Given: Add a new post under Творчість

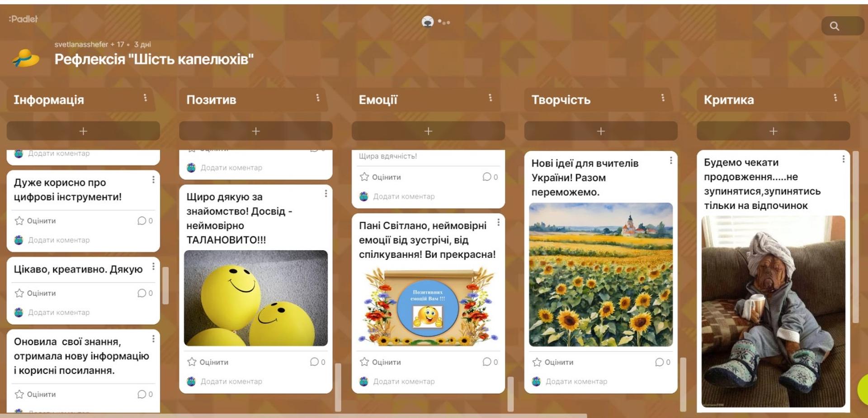Looking at the screenshot, I should 600,131.
